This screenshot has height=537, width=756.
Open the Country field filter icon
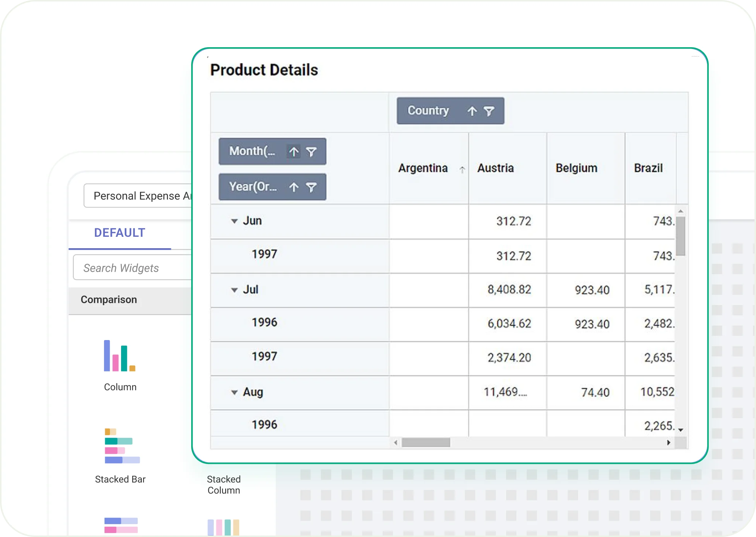[489, 111]
